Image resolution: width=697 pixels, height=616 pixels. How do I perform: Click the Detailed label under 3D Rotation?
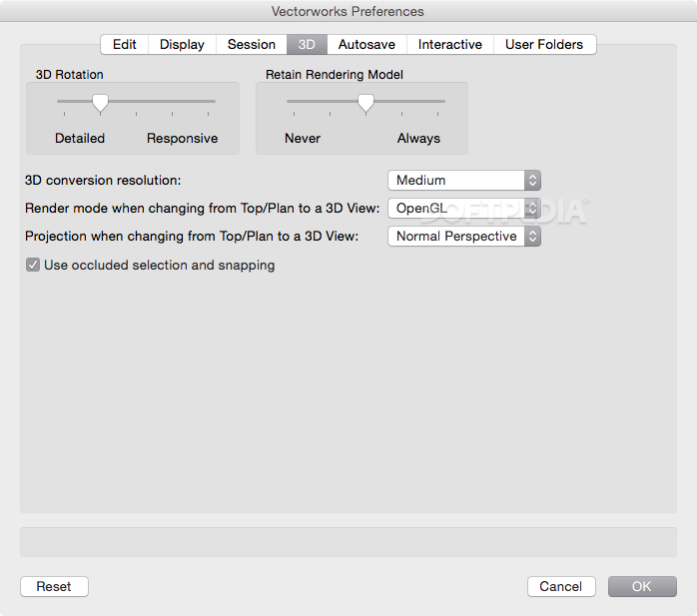[x=80, y=138]
